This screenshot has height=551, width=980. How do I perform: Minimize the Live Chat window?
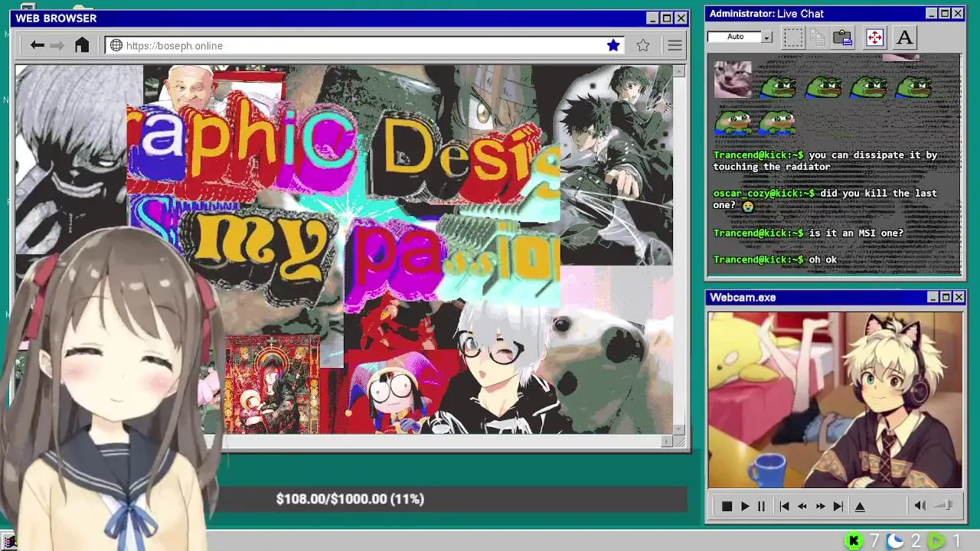tap(932, 14)
